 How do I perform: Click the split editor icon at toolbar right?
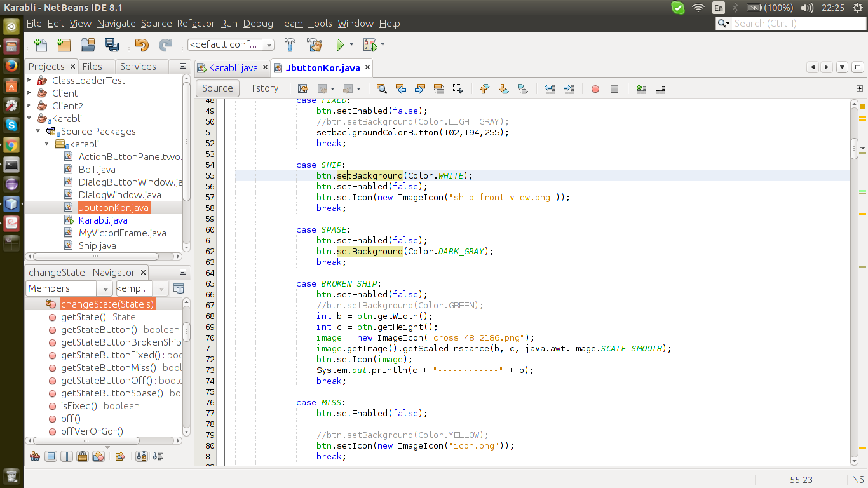click(x=860, y=89)
